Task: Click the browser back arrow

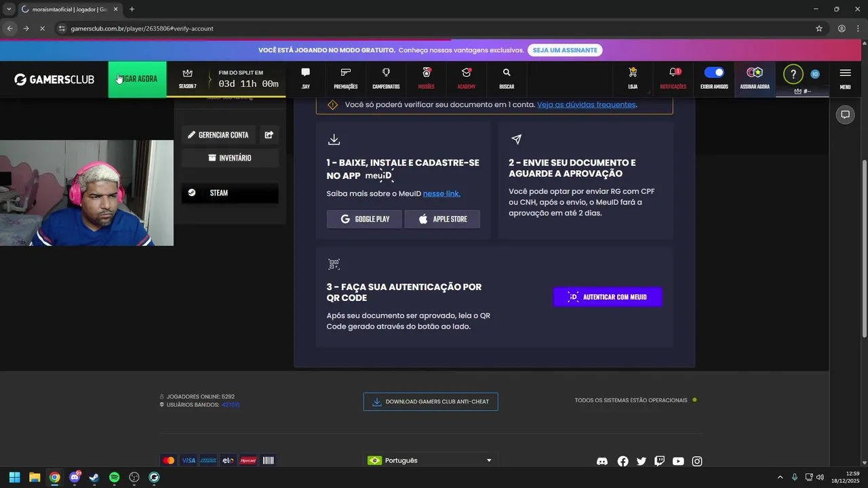Action: click(x=9, y=28)
